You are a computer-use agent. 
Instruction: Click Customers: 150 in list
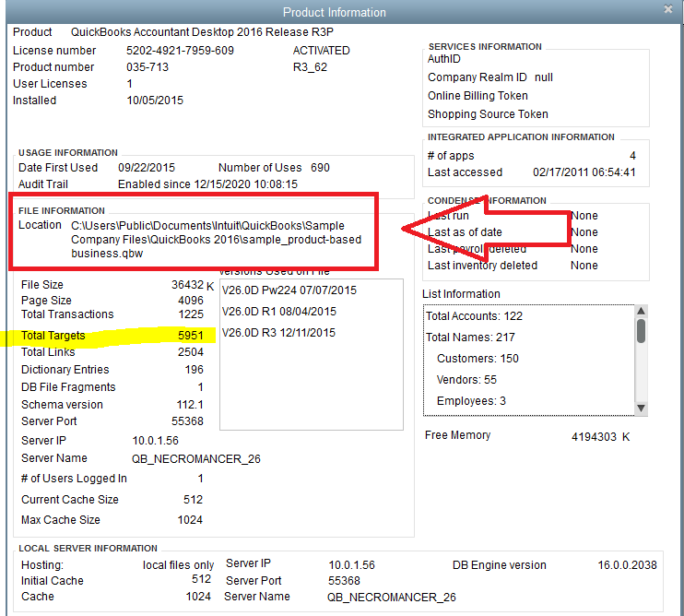tap(478, 359)
